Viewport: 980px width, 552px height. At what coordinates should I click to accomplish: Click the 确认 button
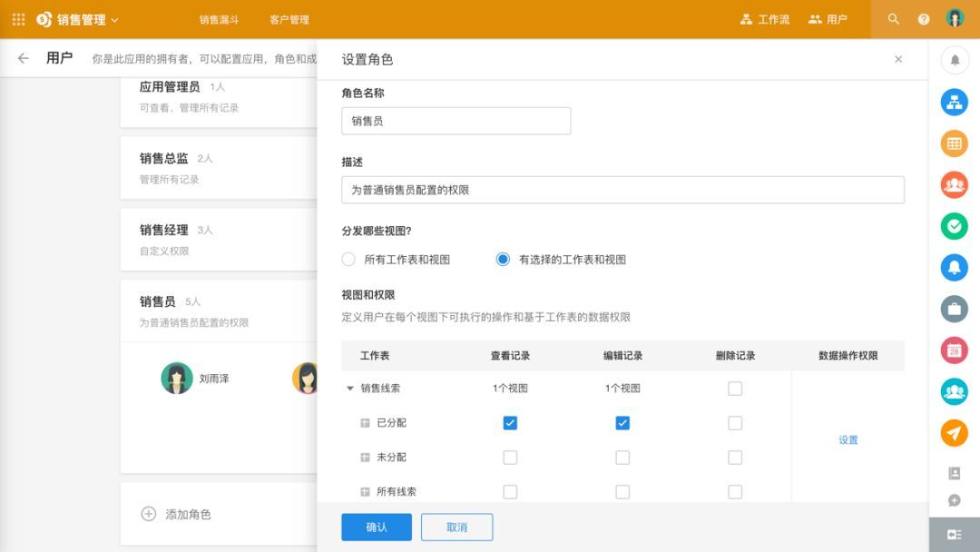coord(377,527)
